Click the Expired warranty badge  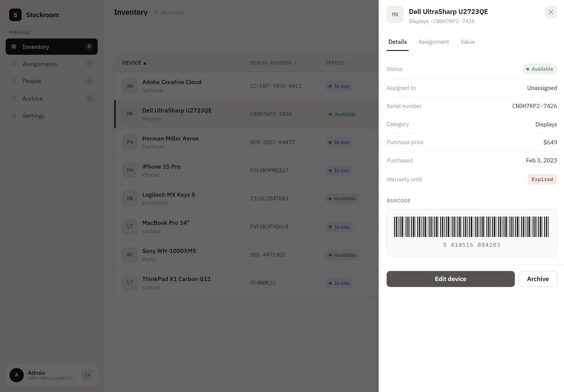(542, 179)
